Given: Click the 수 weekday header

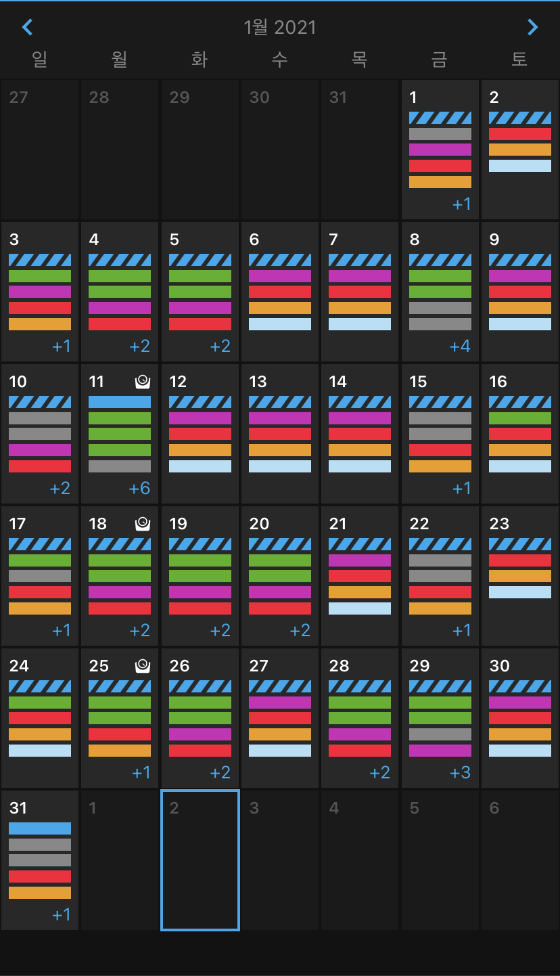Looking at the screenshot, I should (x=280, y=59).
